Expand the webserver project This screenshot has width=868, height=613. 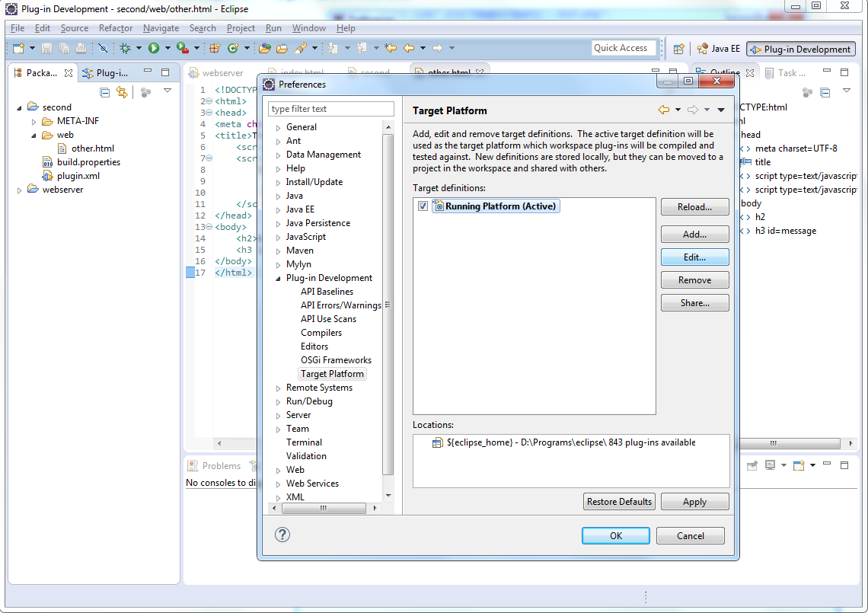[x=19, y=190]
